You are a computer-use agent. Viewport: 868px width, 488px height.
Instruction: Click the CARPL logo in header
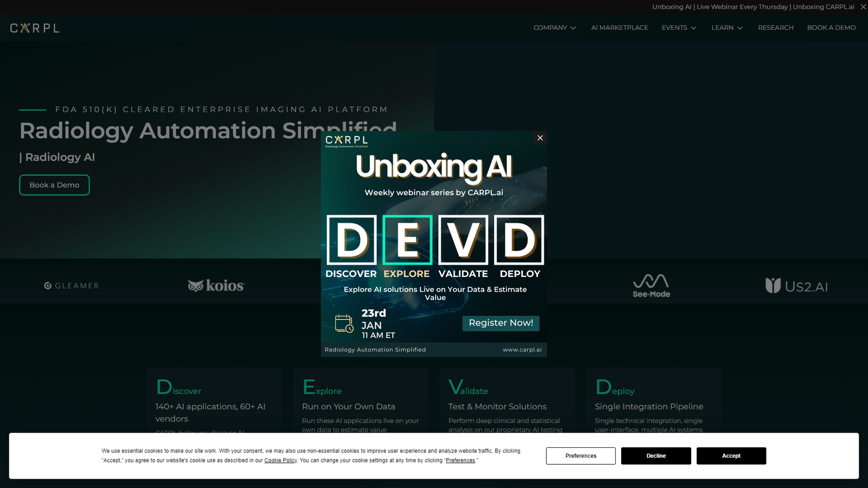click(x=35, y=28)
